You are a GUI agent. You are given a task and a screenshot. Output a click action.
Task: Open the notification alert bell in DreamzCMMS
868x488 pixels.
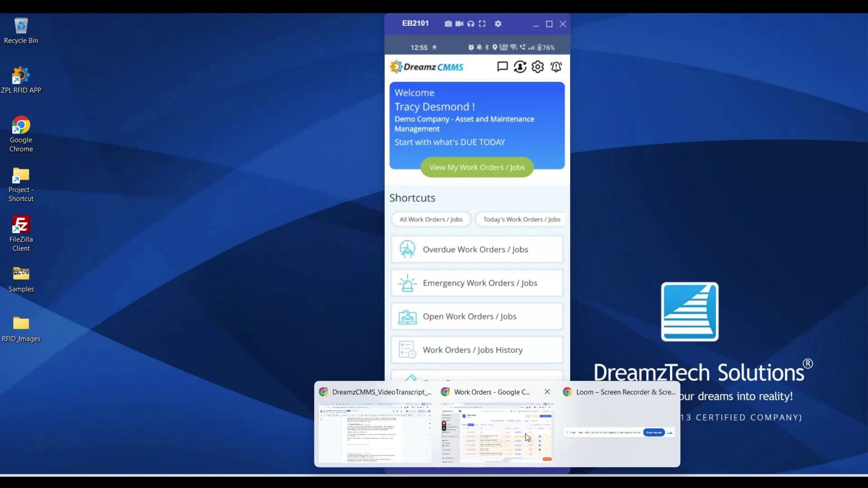tap(556, 67)
